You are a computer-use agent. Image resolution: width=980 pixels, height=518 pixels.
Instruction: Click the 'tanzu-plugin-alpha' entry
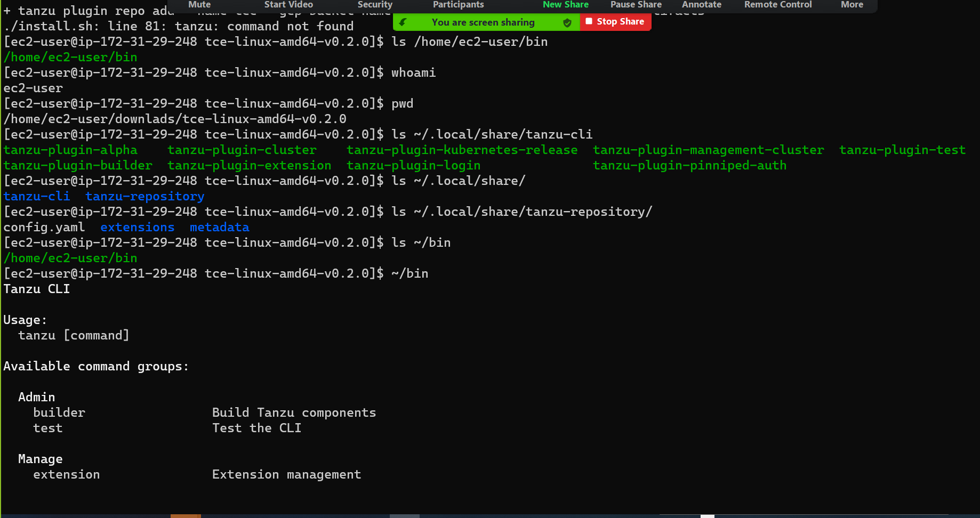pos(70,150)
